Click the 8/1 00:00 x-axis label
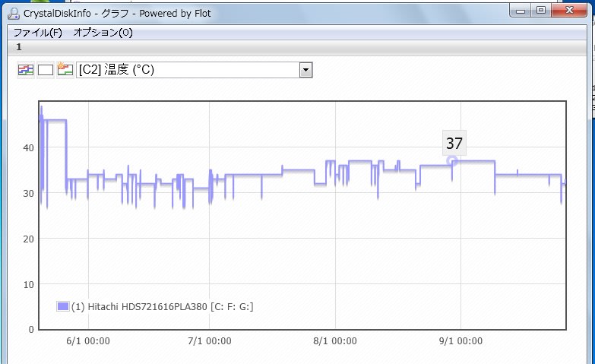The image size is (595, 364). [x=335, y=341]
